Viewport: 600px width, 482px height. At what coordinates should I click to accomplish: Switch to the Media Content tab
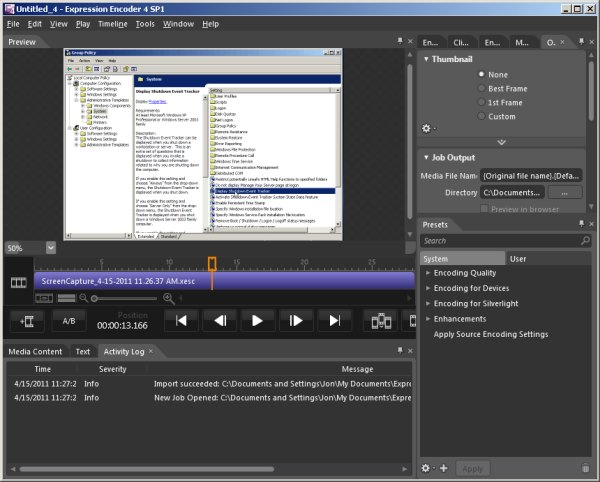35,352
